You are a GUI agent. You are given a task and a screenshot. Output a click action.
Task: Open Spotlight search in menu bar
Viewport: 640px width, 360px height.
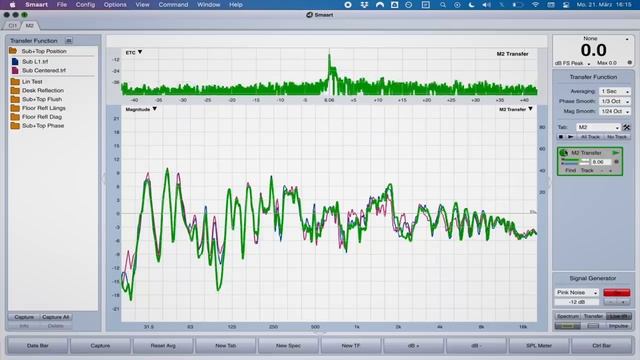[443, 5]
